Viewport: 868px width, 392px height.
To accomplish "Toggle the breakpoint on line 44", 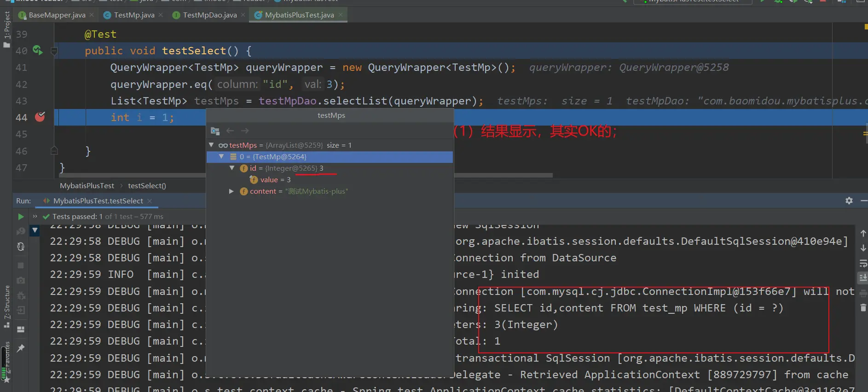I will (40, 117).
